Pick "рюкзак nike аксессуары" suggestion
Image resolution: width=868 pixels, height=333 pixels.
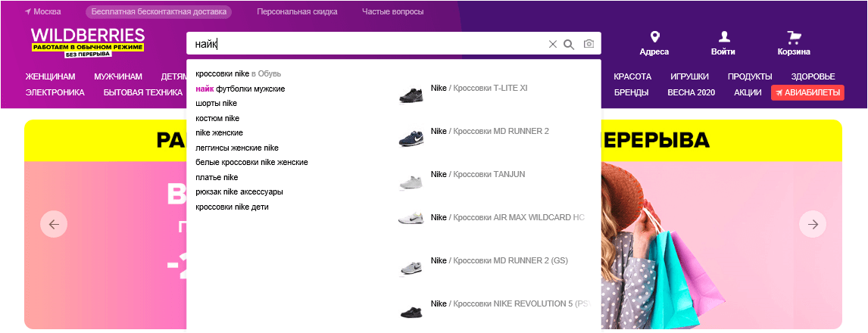(x=239, y=192)
